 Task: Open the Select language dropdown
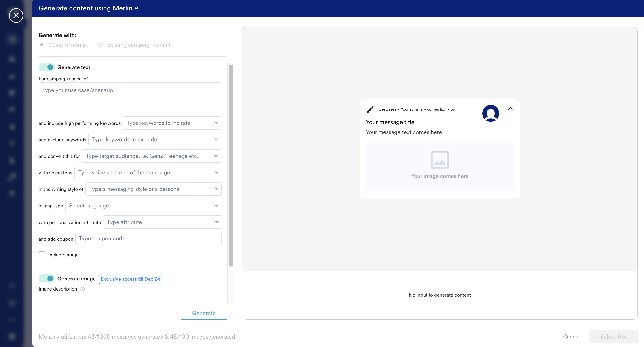143,205
